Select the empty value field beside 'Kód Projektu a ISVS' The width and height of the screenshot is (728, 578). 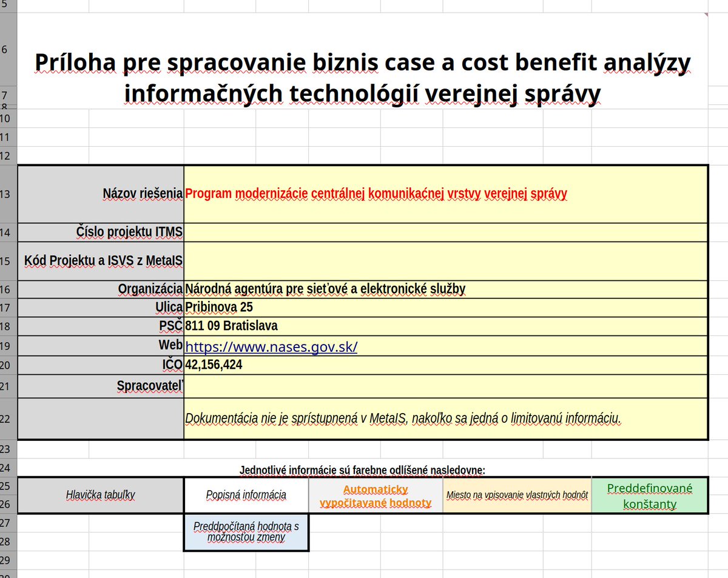coord(446,261)
